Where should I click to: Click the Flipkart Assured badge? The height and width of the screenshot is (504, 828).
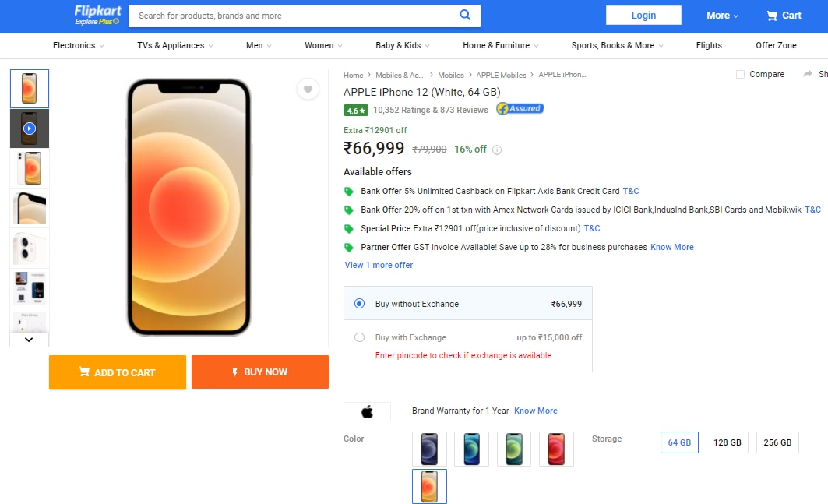[520, 109]
